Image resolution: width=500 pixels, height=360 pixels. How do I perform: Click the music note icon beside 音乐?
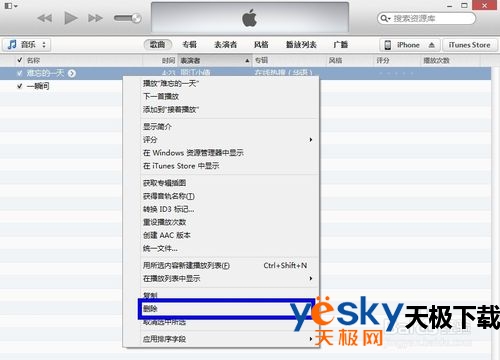pyautogui.click(x=12, y=44)
